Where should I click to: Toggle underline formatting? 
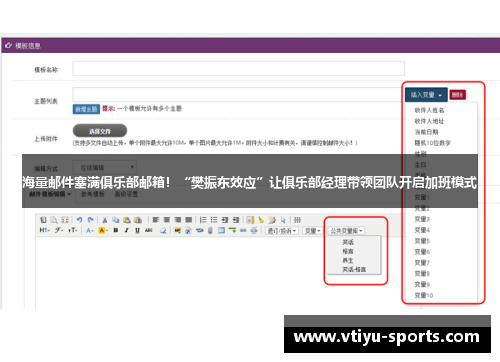tap(137, 230)
